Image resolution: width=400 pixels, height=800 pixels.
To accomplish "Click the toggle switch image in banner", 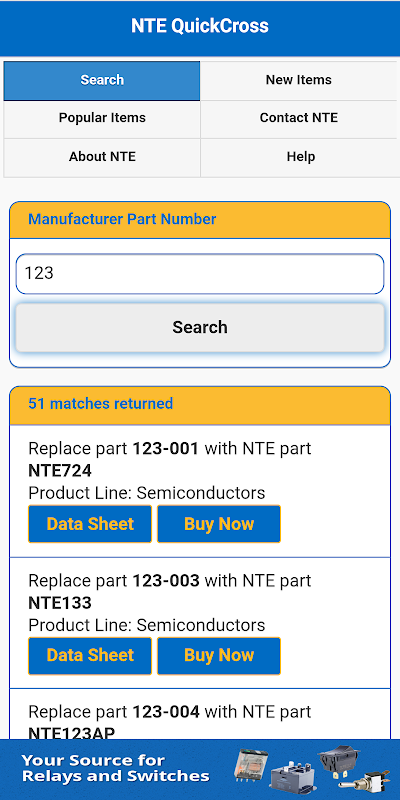I will [x=366, y=784].
